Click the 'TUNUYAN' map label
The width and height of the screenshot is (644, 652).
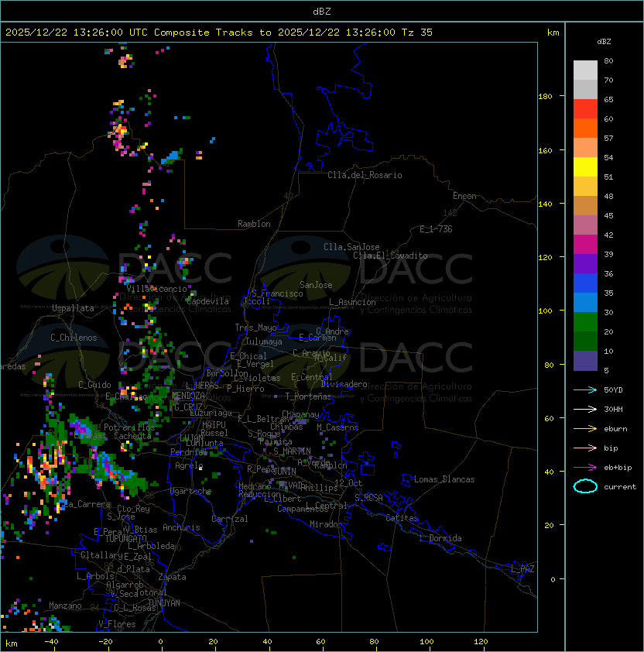coord(164,603)
